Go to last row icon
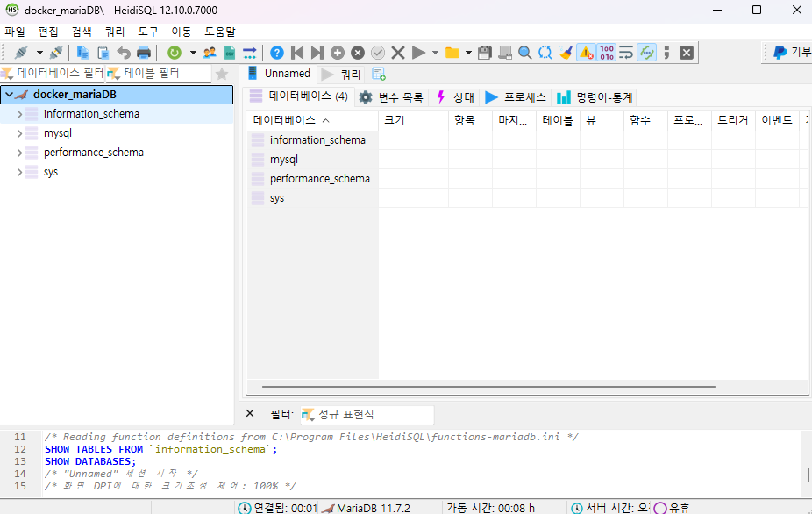The width and height of the screenshot is (812, 514). point(317,53)
